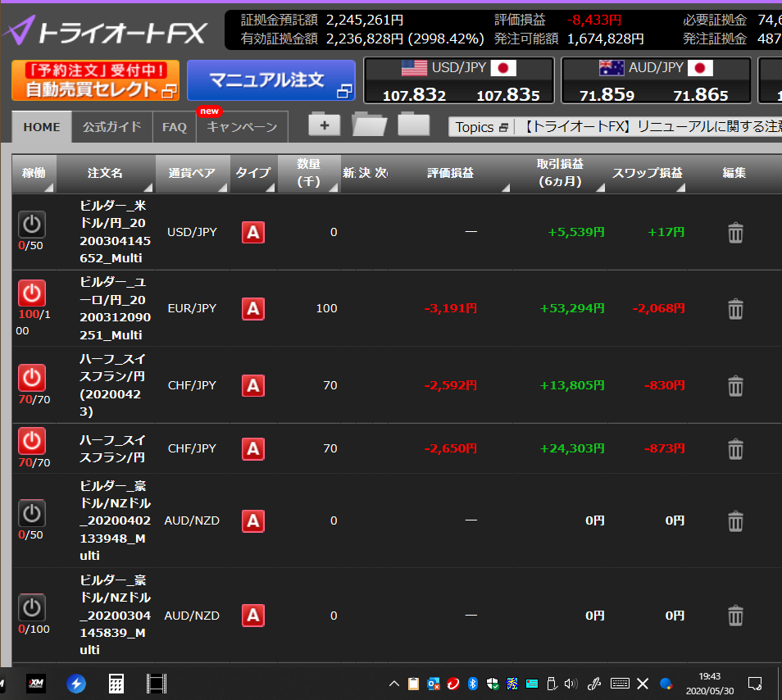Click trash icon for EUR/JPY order row
This screenshot has width=782, height=700.
(x=735, y=309)
